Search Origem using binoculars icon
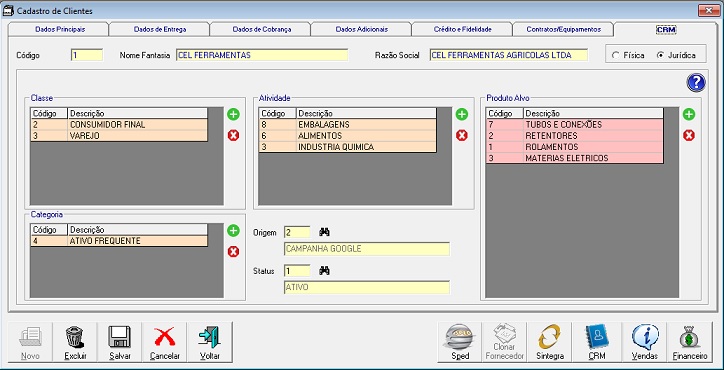The width and height of the screenshot is (724, 370). [324, 232]
